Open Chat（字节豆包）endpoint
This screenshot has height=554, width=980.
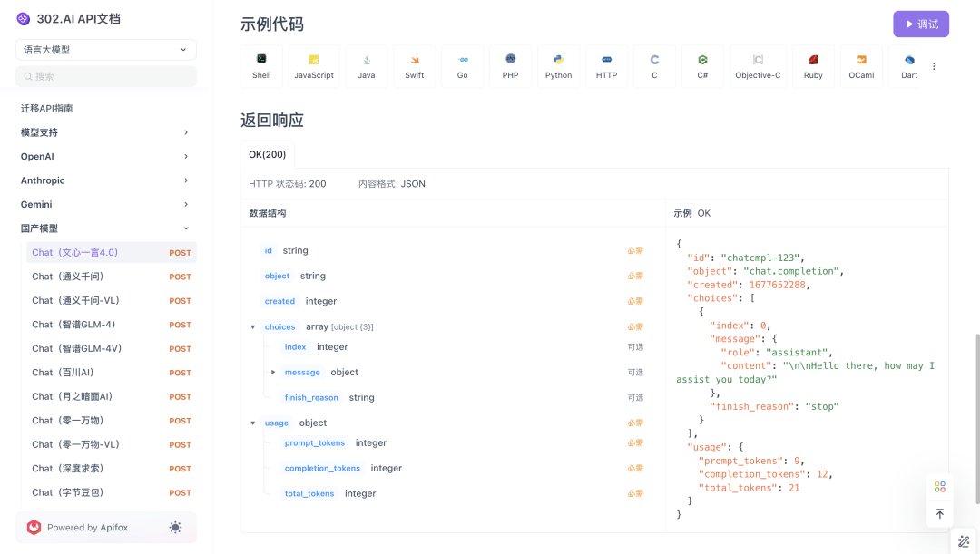tap(112, 492)
